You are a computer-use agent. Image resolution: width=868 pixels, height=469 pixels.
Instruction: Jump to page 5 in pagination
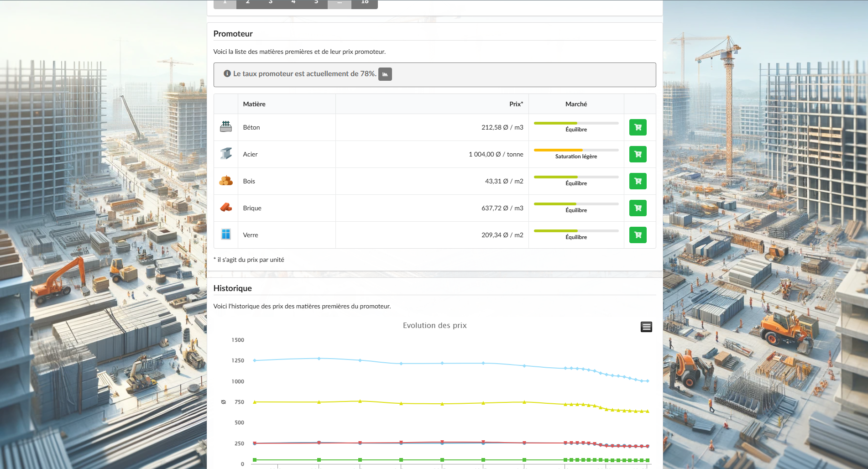tap(316, 3)
